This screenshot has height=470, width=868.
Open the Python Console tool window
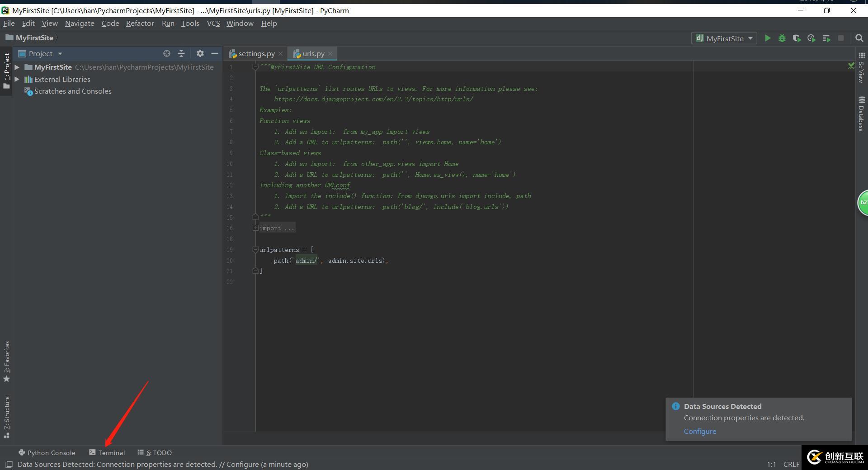[x=47, y=453]
